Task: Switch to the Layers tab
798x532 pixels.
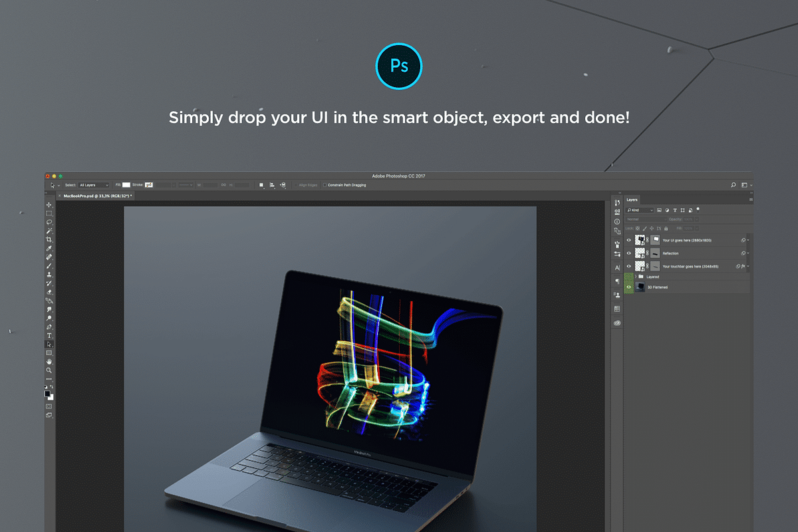Action: coord(632,199)
